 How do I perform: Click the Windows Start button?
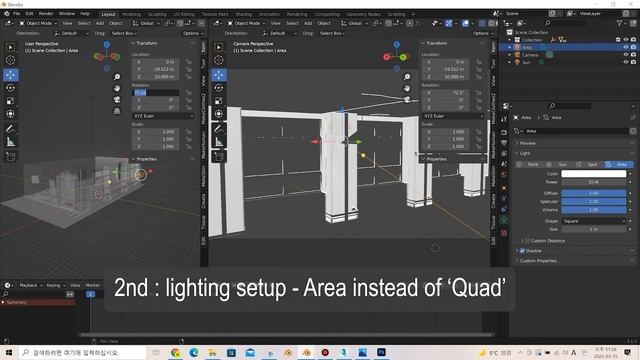click(9, 353)
